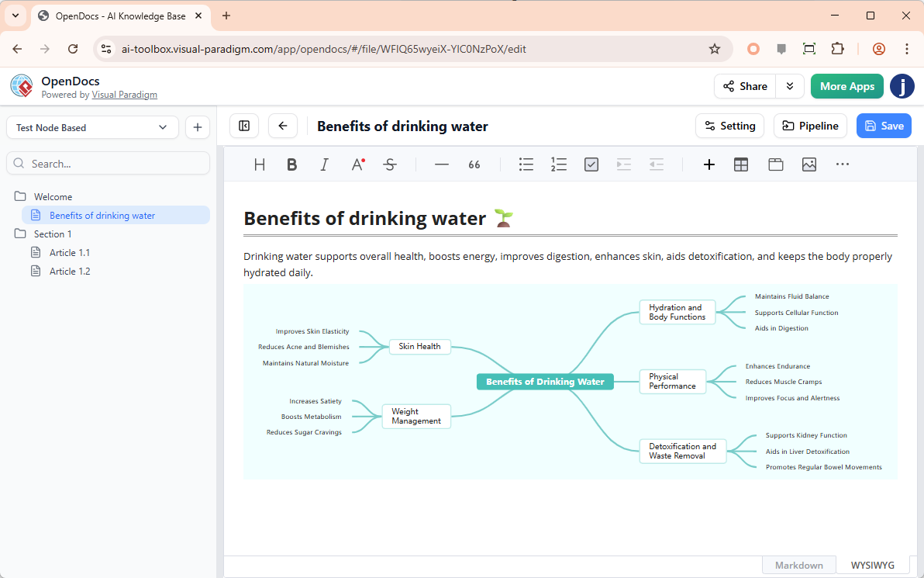Screen dimensions: 924x578
Task: Insert a task list checkbox
Action: (591, 164)
